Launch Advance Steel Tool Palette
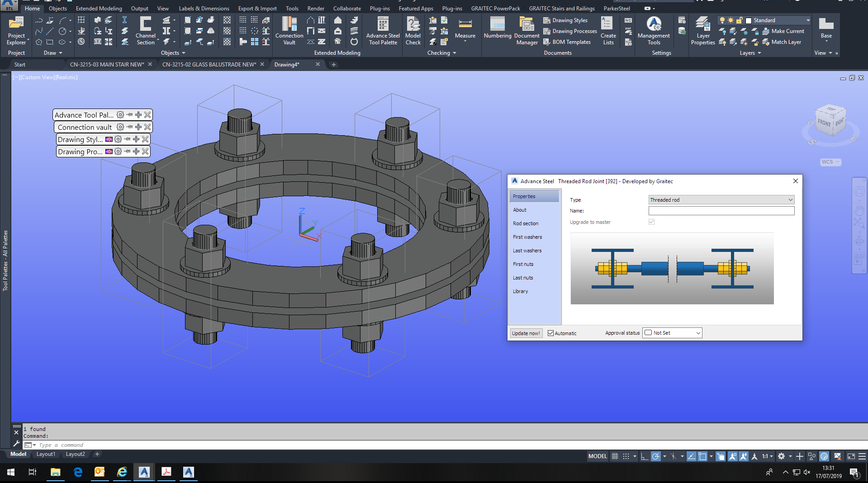This screenshot has width=868, height=483. tap(383, 30)
